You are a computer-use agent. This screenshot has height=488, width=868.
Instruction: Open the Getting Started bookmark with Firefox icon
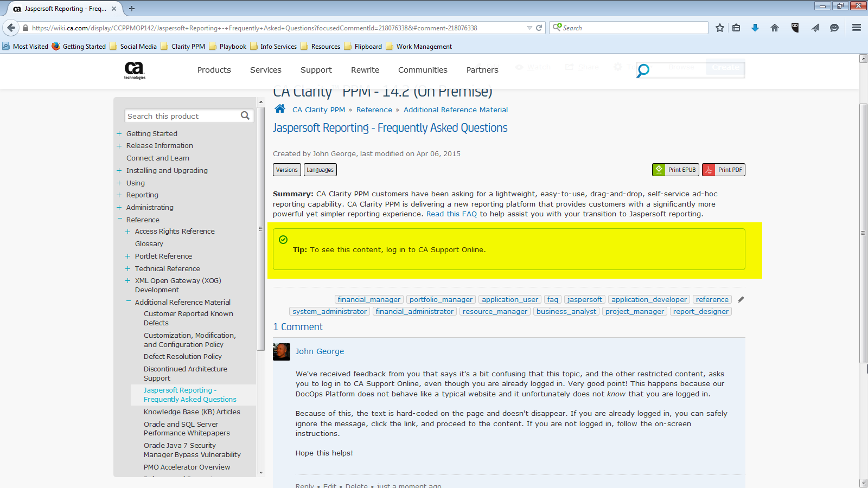click(x=79, y=46)
